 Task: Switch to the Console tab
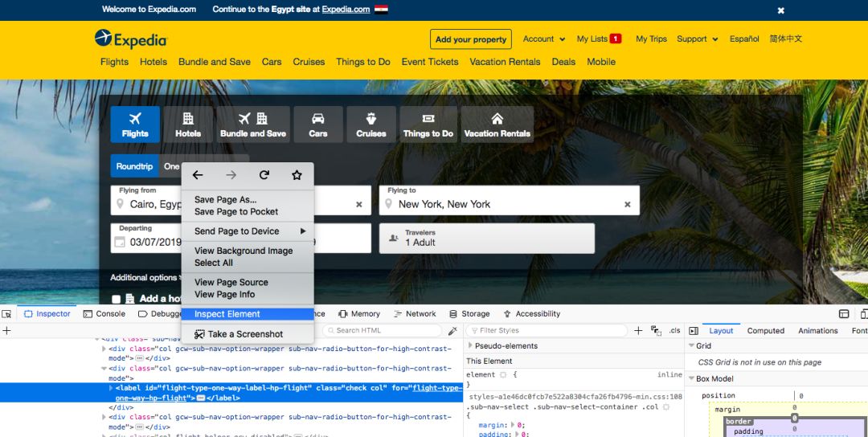point(104,313)
